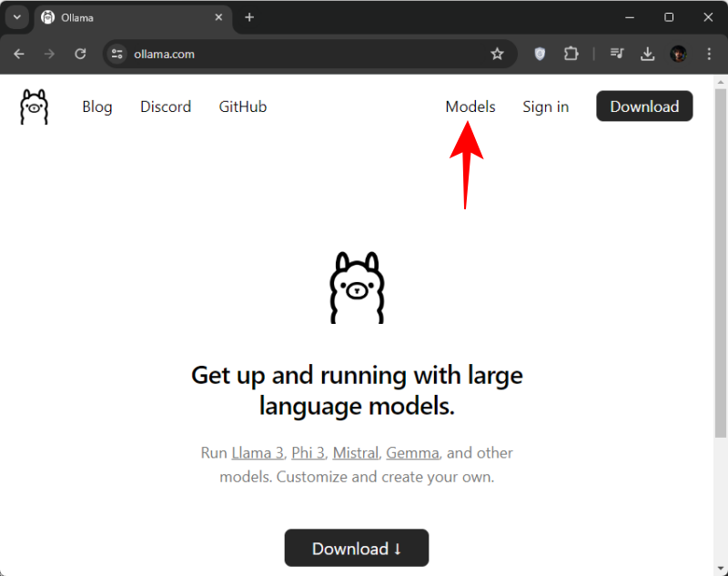Click the Download button in navbar
The image size is (728, 576).
644,106
